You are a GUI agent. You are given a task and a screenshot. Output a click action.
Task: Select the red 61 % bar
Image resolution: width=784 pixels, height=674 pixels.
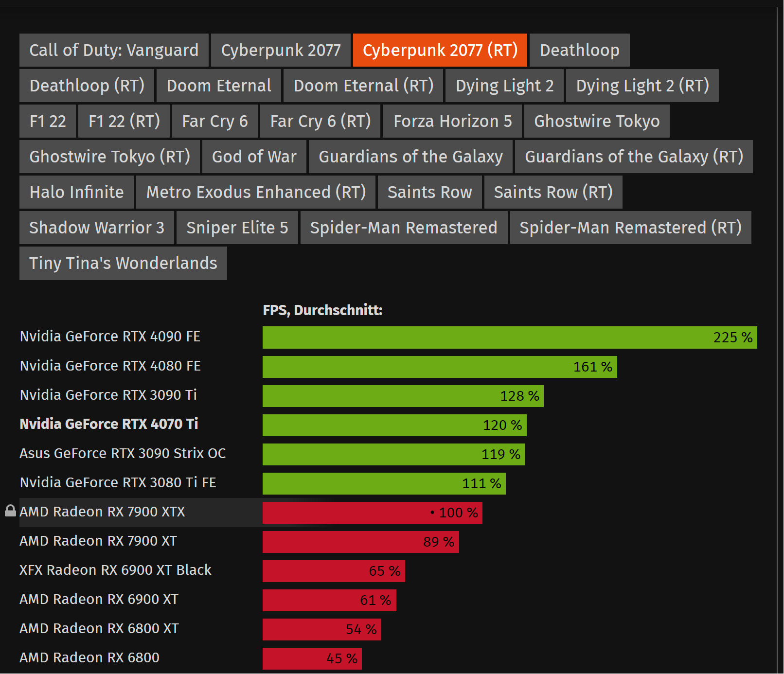(329, 600)
